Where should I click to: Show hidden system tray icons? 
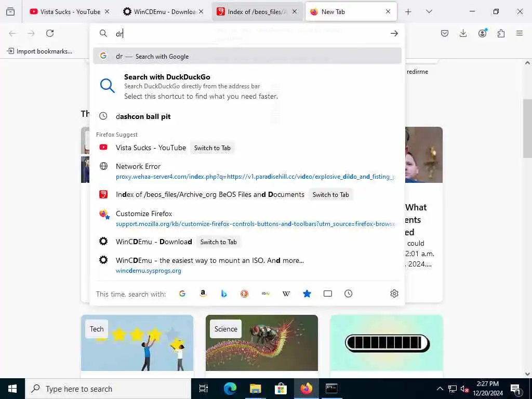(440, 389)
